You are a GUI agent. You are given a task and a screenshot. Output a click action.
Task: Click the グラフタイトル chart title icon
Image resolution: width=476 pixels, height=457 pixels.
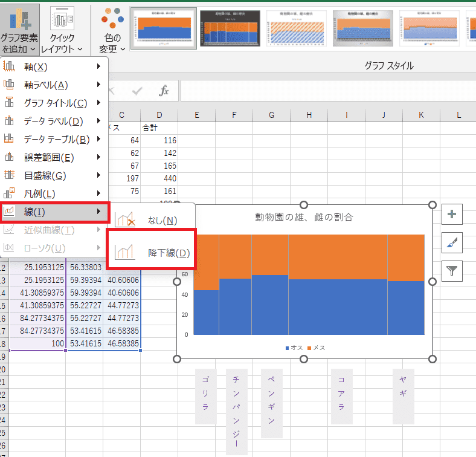(x=9, y=102)
